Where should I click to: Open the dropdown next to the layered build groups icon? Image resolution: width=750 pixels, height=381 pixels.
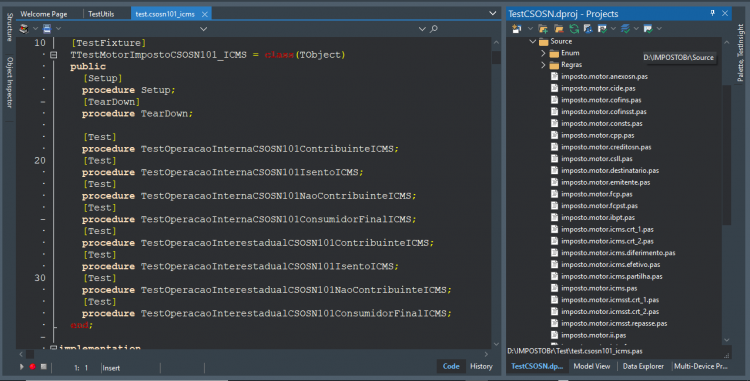636,29
